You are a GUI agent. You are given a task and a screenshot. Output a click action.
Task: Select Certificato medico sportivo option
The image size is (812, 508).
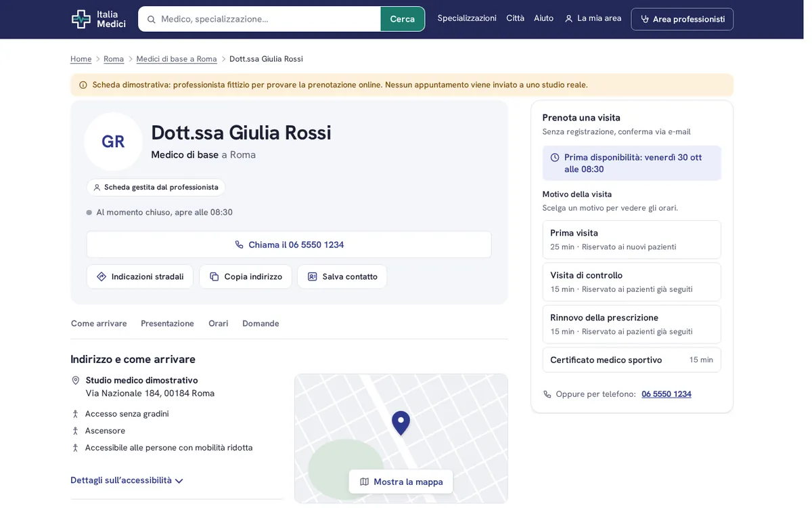pos(631,360)
